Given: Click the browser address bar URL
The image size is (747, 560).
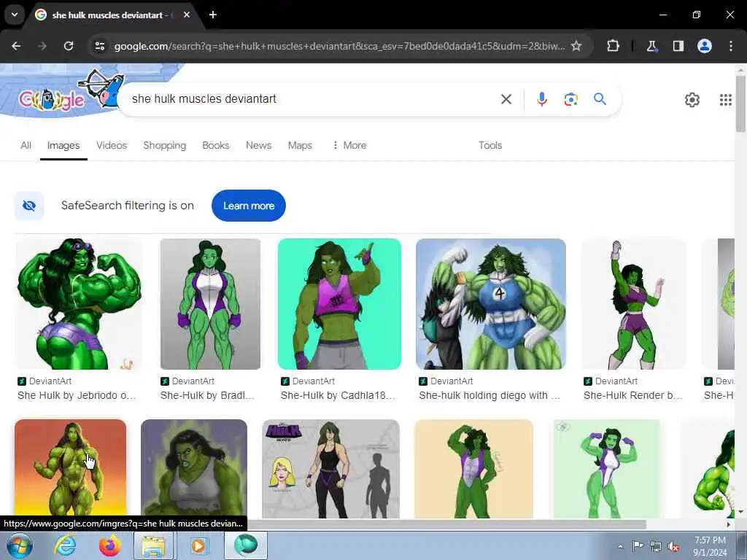Looking at the screenshot, I should coord(339,46).
